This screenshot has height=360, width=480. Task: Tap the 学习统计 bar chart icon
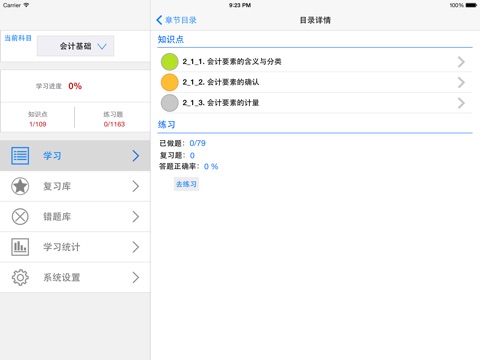tap(20, 247)
